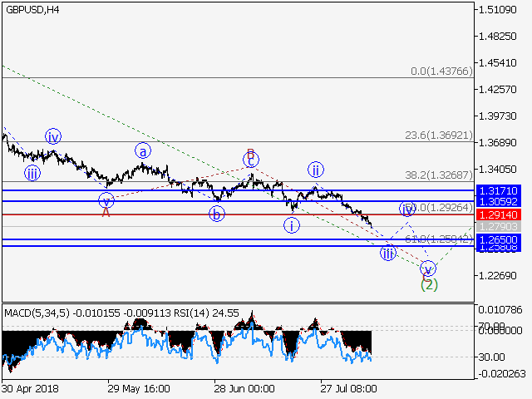Select the 28 Jun 00:00 time axis label
Image resolution: width=532 pixels, height=399 pixels.
(x=244, y=388)
